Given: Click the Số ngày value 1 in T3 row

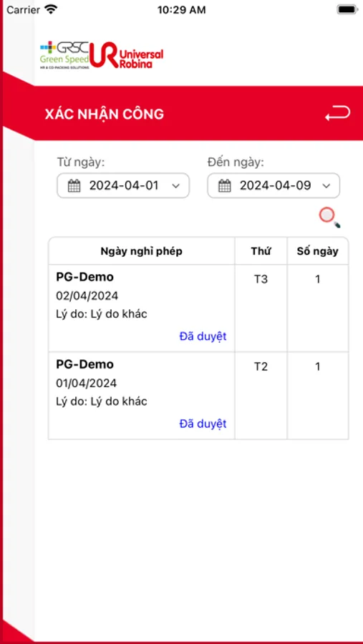Looking at the screenshot, I should pyautogui.click(x=318, y=279).
